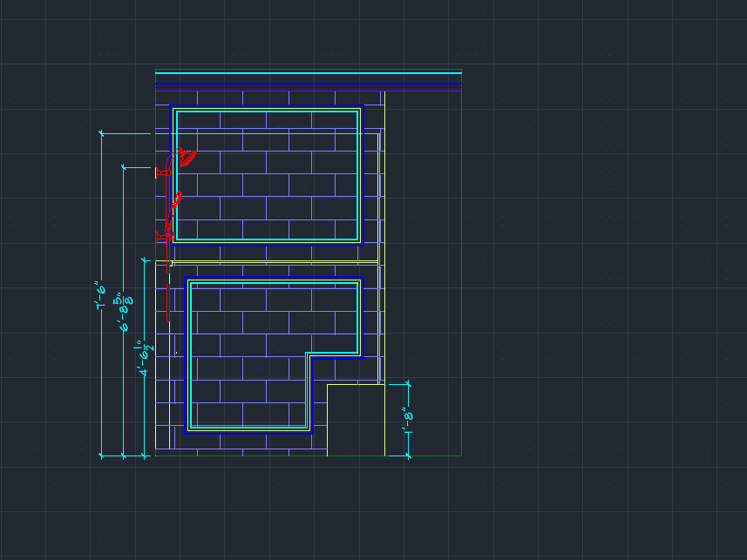Click the vertical 7'-6" dimension line

(x=102, y=218)
